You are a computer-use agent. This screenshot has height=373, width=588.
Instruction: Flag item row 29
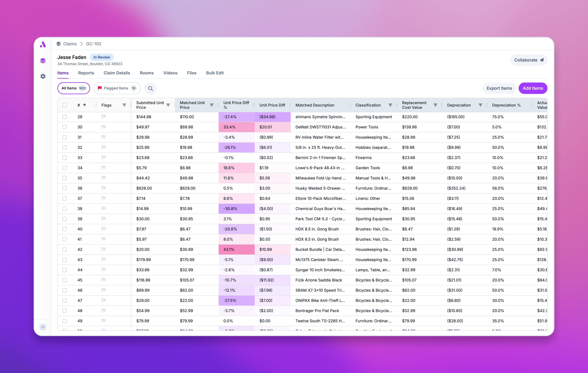104,117
